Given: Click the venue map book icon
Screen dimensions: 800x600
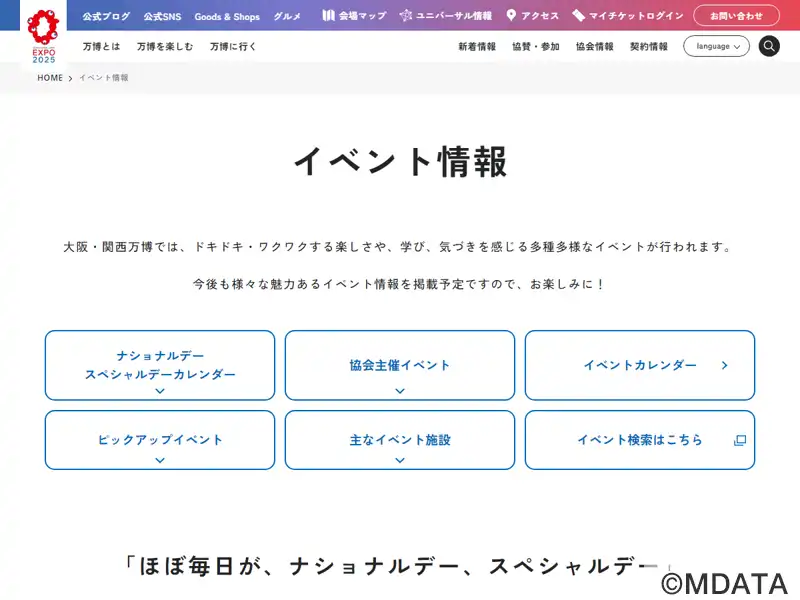Looking at the screenshot, I should [x=328, y=16].
